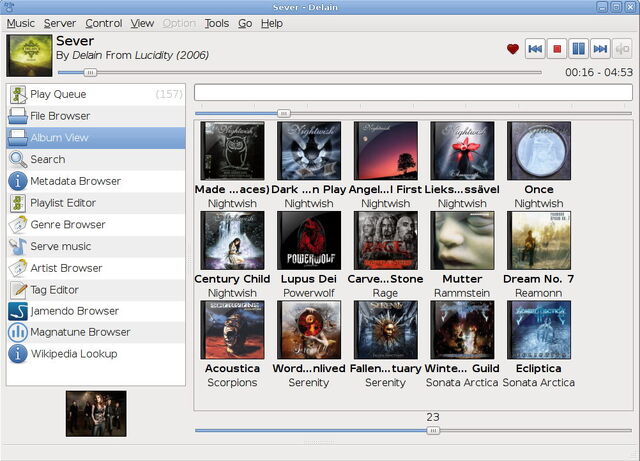The width and height of the screenshot is (640, 461).
Task: Click the album size slider handle above covers
Action: tap(284, 113)
